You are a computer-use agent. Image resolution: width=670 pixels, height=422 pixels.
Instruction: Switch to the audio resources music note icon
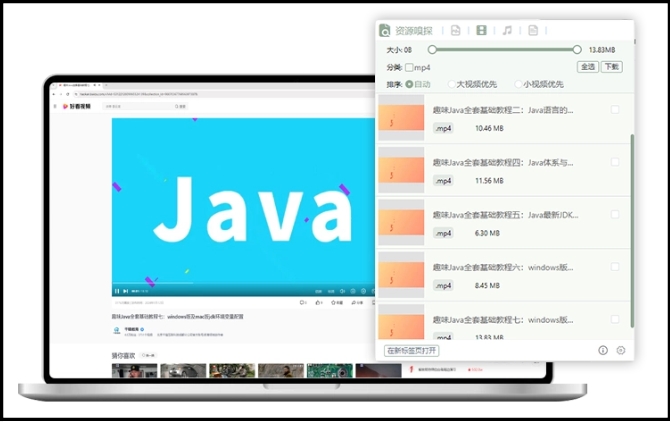point(507,30)
